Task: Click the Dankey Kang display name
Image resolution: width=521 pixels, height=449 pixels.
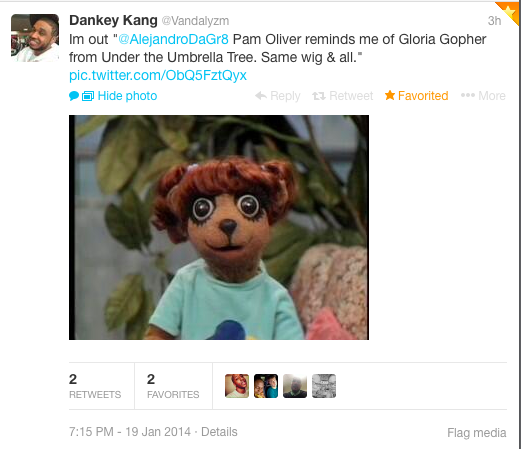Action: tap(113, 20)
